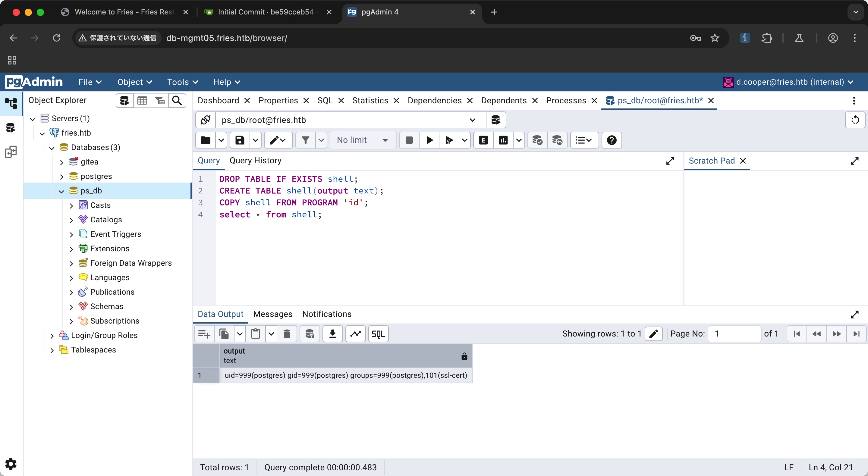Click the Paste clipboard icon in results

click(255, 334)
